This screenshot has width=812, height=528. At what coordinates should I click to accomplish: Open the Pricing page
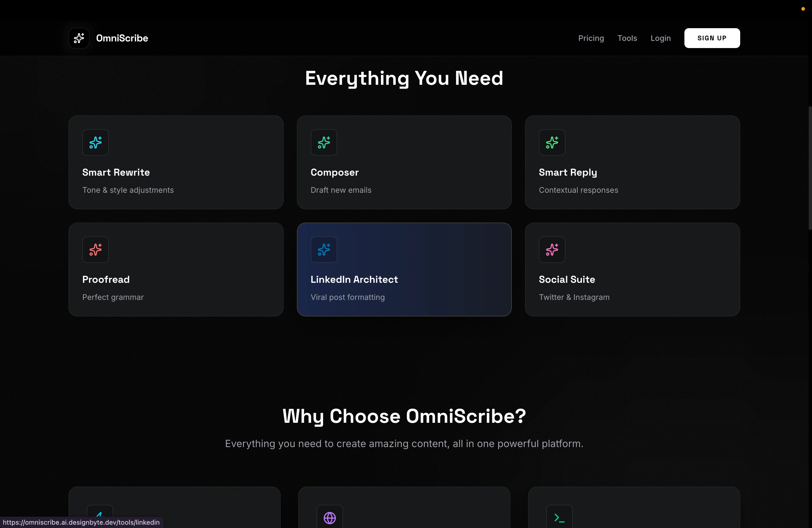point(591,38)
